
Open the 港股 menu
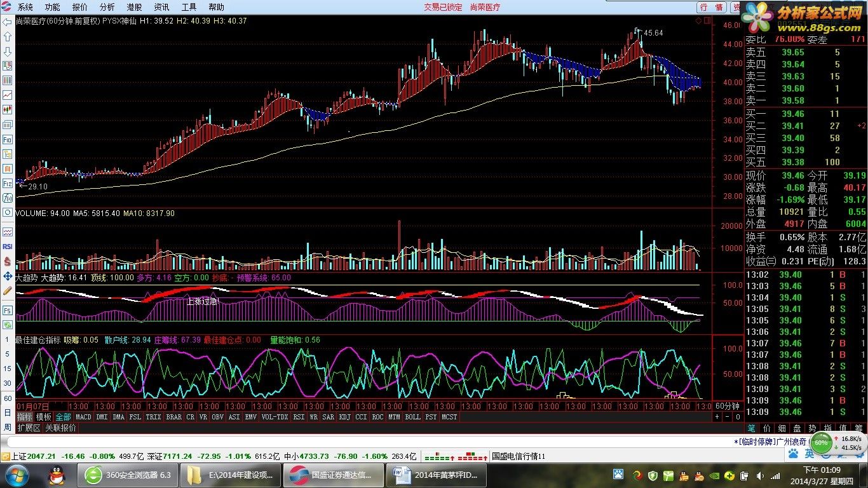(134, 7)
